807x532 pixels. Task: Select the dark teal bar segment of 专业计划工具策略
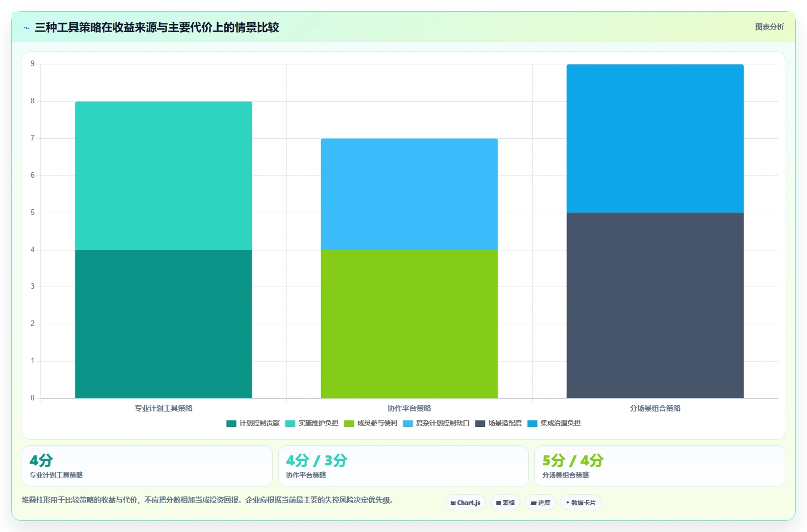coord(163,324)
